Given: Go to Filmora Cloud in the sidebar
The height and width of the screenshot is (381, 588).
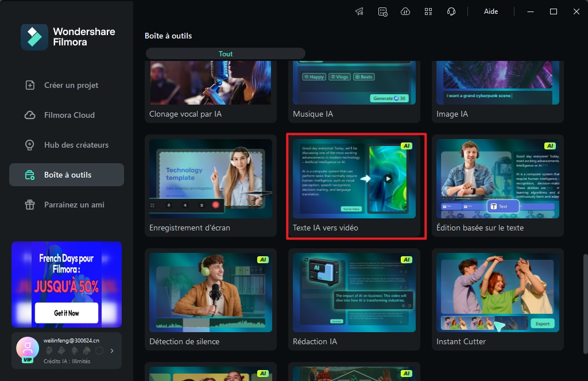Looking at the screenshot, I should click(67, 115).
